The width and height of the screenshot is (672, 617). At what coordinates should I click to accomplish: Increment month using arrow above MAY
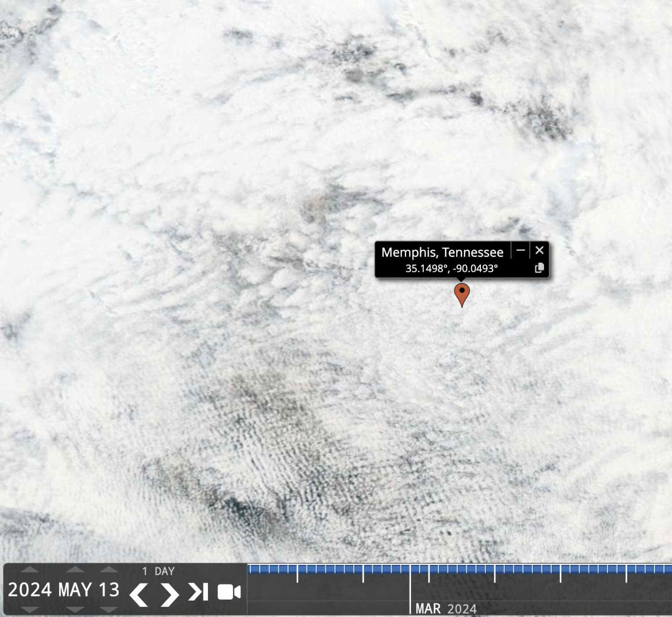[75, 570]
